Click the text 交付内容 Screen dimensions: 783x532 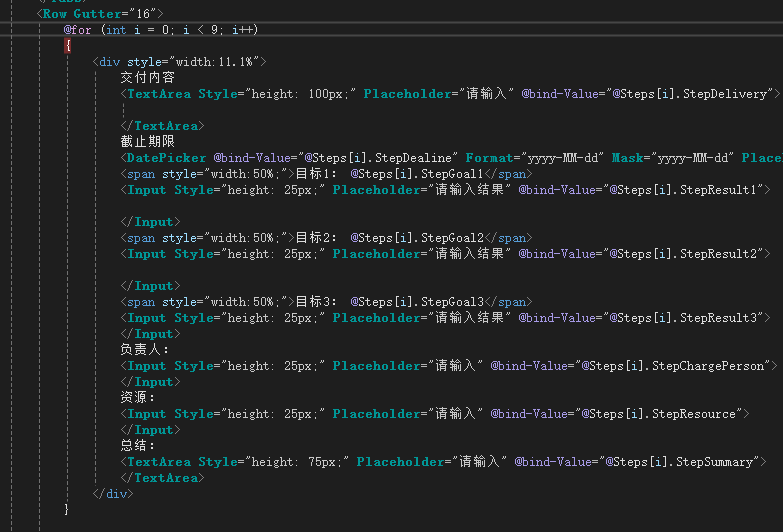148,77
